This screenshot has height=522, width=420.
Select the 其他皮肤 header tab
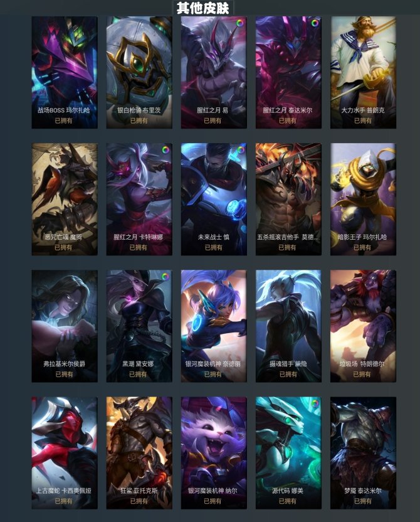pos(203,8)
